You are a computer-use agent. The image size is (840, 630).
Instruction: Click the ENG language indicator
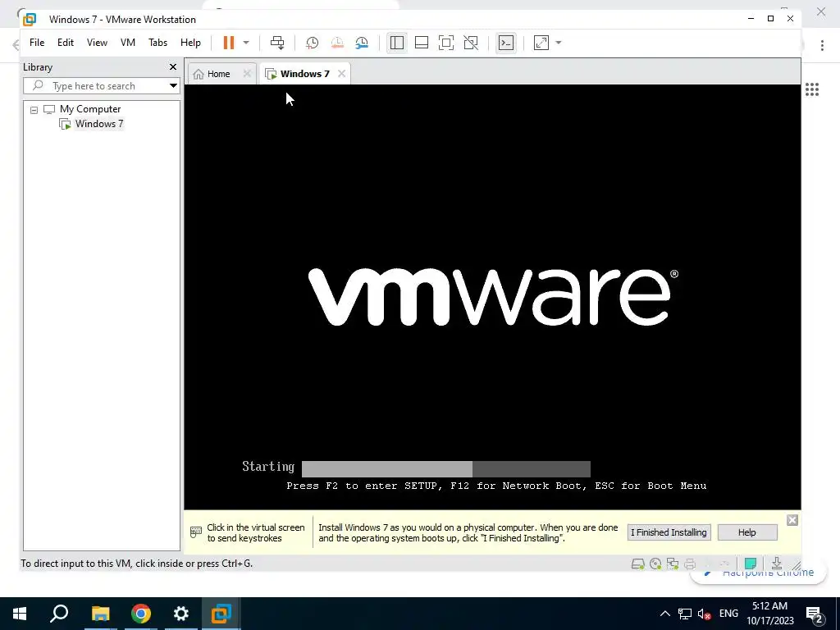coord(728,614)
